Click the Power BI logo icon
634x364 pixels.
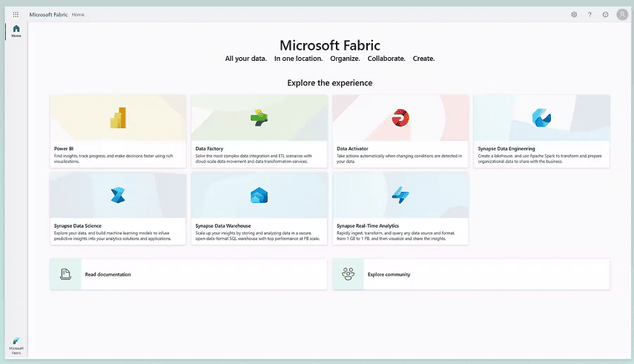tap(118, 118)
